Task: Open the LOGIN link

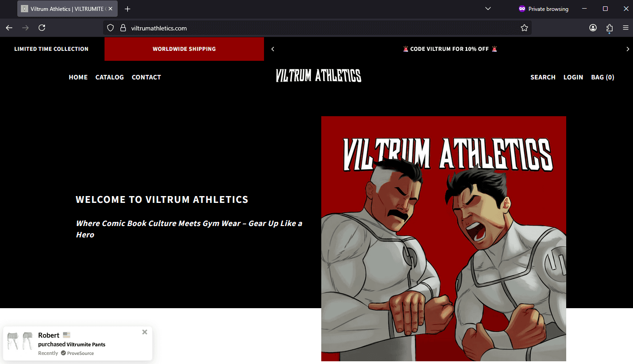Action: [x=573, y=77]
